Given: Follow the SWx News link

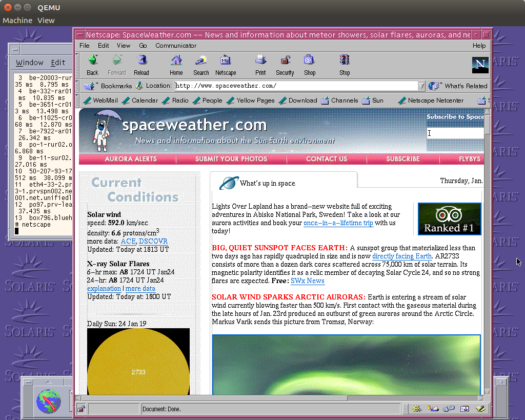Looking at the screenshot, I should coord(308,281).
